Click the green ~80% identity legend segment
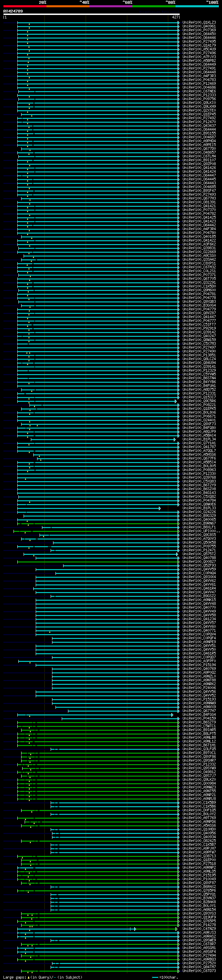 point(154,7)
